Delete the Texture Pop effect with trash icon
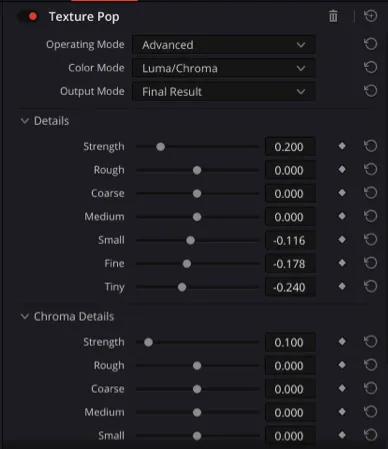The width and height of the screenshot is (388, 449). [333, 16]
